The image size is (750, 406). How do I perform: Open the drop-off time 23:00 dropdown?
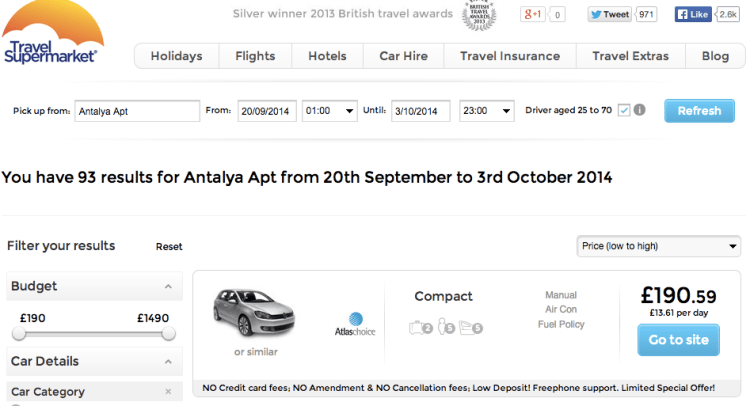click(x=487, y=111)
